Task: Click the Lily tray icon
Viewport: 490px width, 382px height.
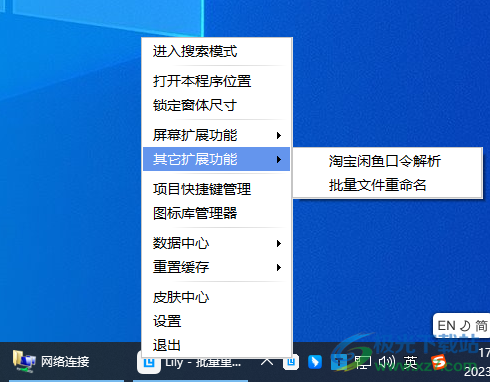Action: 291,362
